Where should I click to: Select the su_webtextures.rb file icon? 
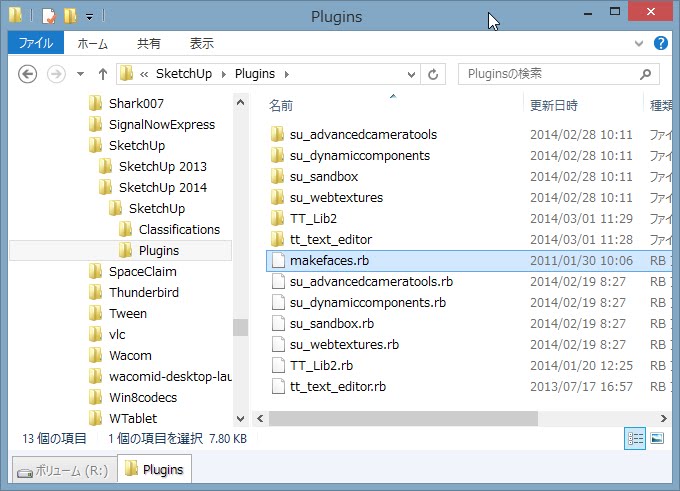278,344
